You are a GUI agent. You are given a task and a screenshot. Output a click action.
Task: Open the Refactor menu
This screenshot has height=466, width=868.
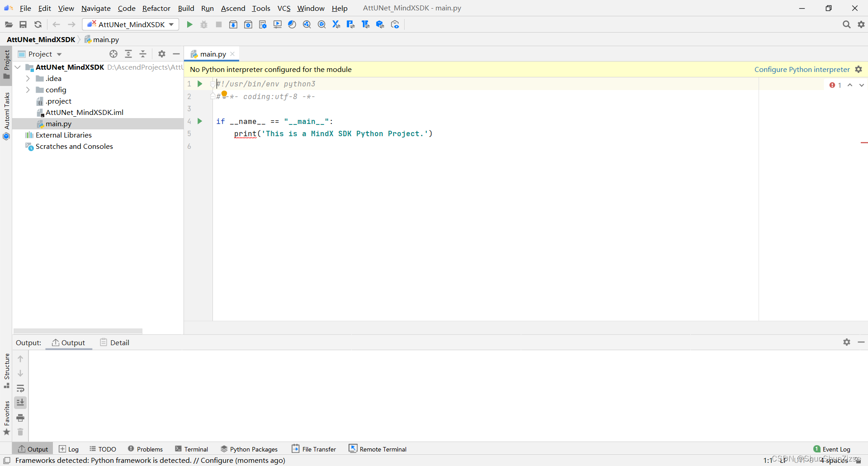[x=156, y=8]
